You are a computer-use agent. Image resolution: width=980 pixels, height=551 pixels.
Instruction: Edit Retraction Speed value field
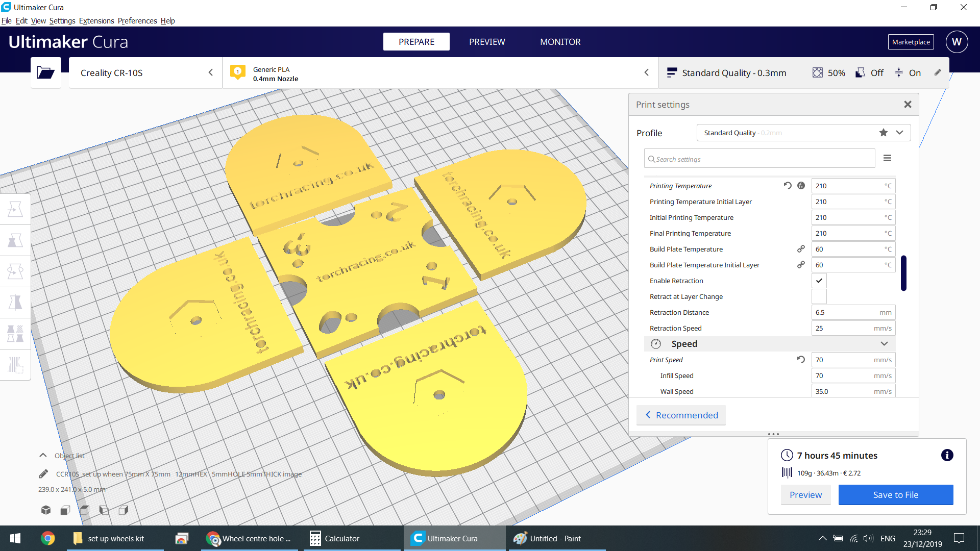853,328
